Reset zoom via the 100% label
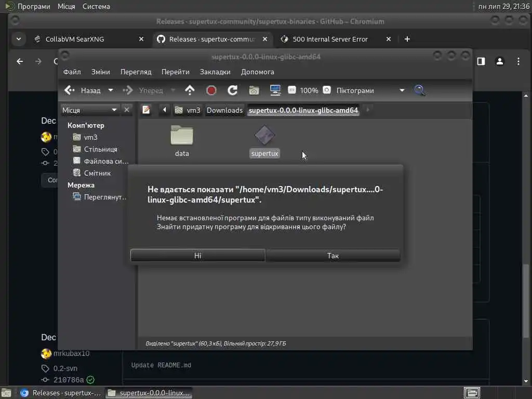The image size is (532, 399). [309, 90]
